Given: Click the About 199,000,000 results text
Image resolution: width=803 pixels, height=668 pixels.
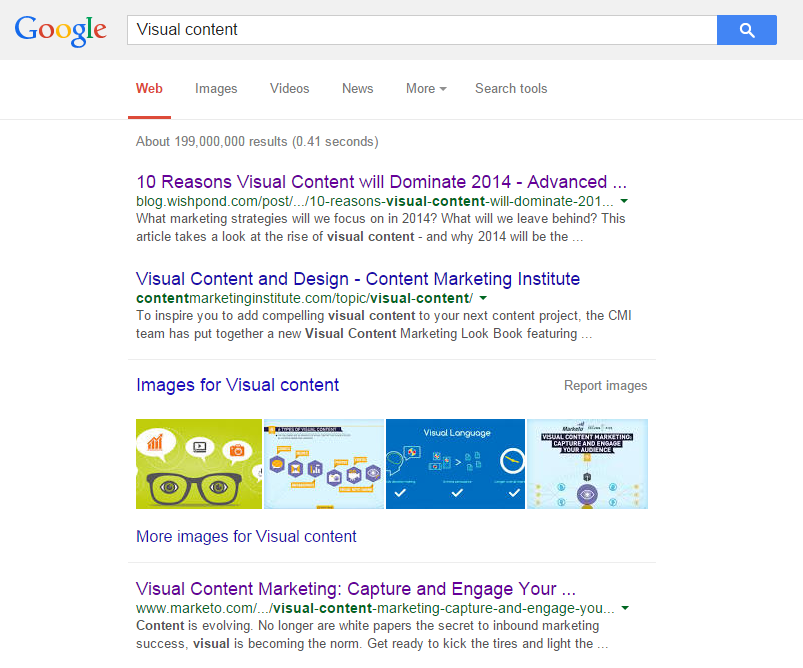Looking at the screenshot, I should (x=257, y=141).
